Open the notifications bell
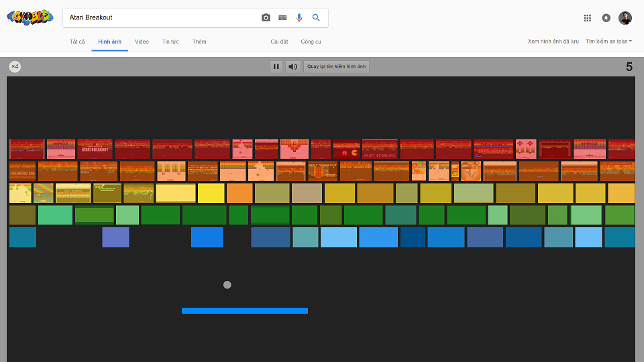The height and width of the screenshot is (362, 644). [606, 18]
